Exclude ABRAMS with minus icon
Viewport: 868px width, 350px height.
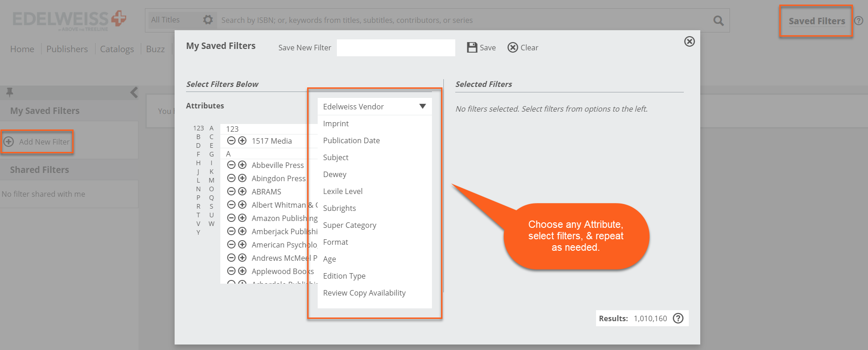[231, 191]
